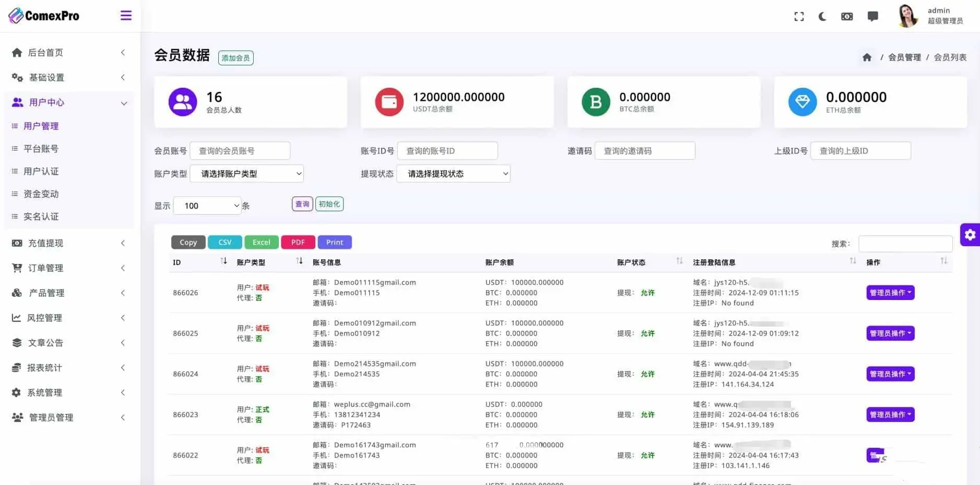The image size is (980, 485).
Task: Open 实名认证 submenu item
Action: pos(41,216)
